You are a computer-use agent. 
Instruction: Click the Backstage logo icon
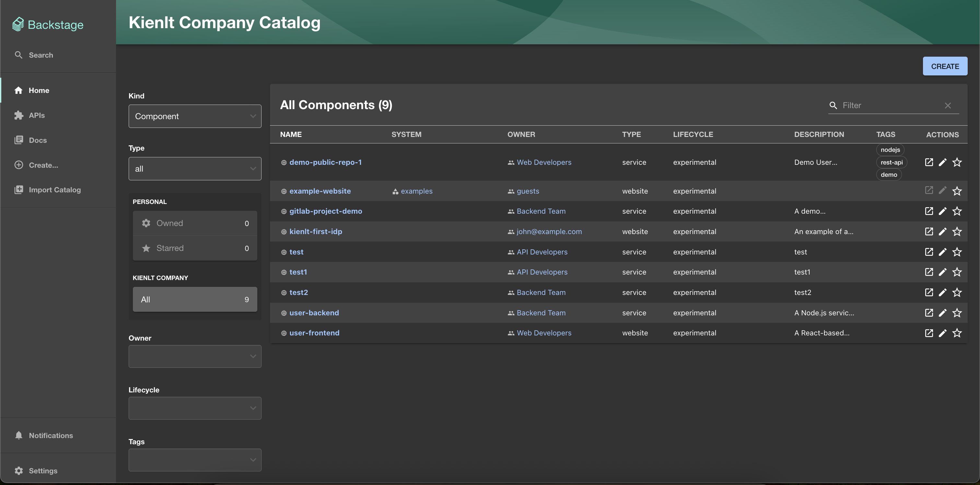(x=18, y=24)
